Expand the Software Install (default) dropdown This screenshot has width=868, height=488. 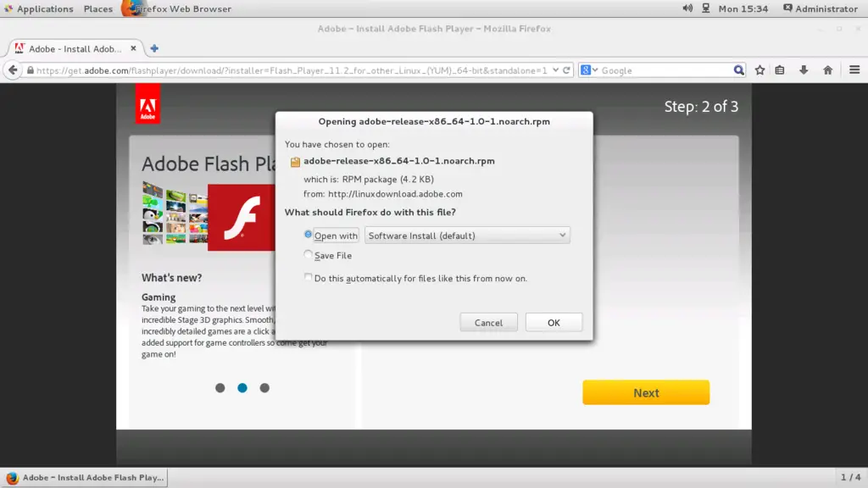click(467, 236)
